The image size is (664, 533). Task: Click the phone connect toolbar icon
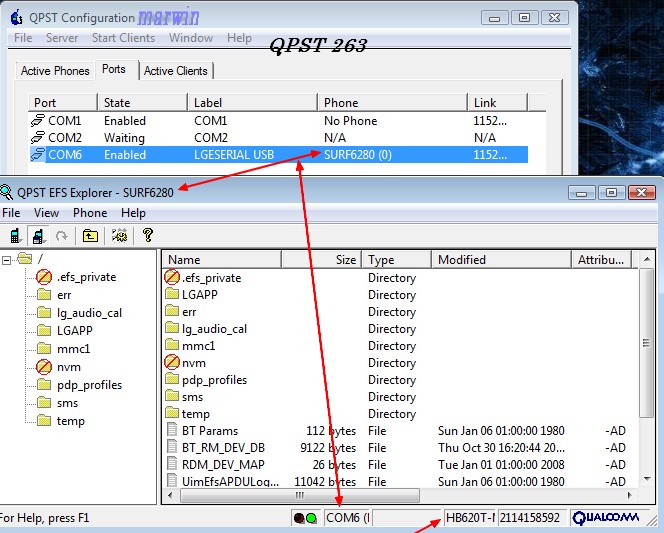16,235
